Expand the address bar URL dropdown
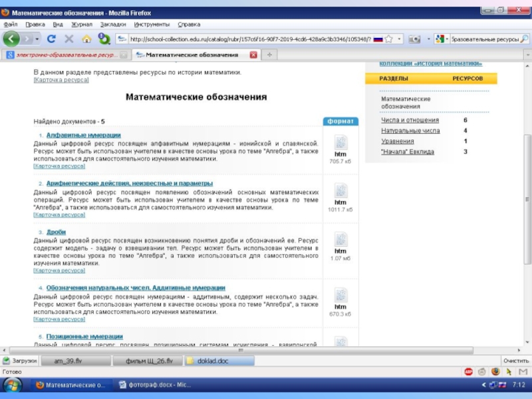The width and height of the screenshot is (532, 399). [x=399, y=39]
